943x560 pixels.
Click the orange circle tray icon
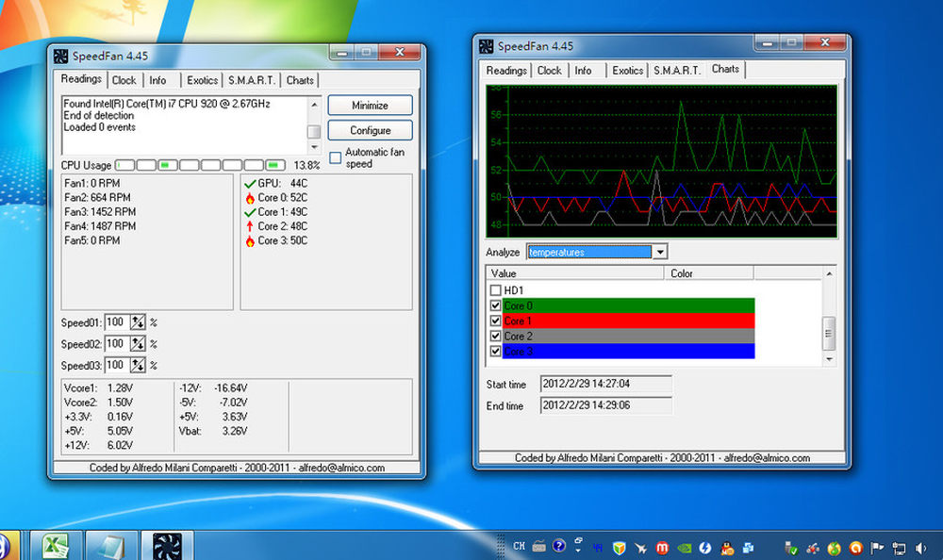point(856,548)
